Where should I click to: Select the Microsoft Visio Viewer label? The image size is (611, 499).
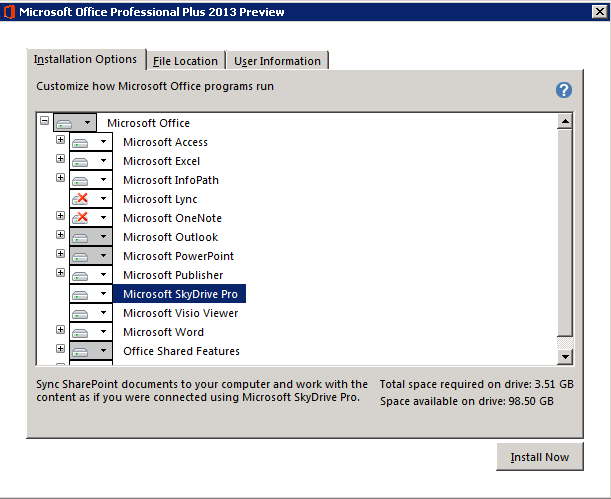click(x=180, y=313)
